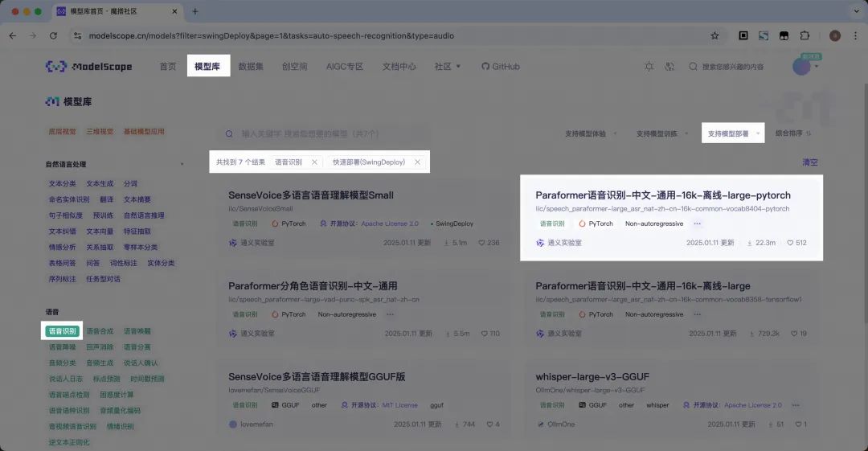Open SenseVoice多语言语音理解模型Small model

pyautogui.click(x=311, y=195)
